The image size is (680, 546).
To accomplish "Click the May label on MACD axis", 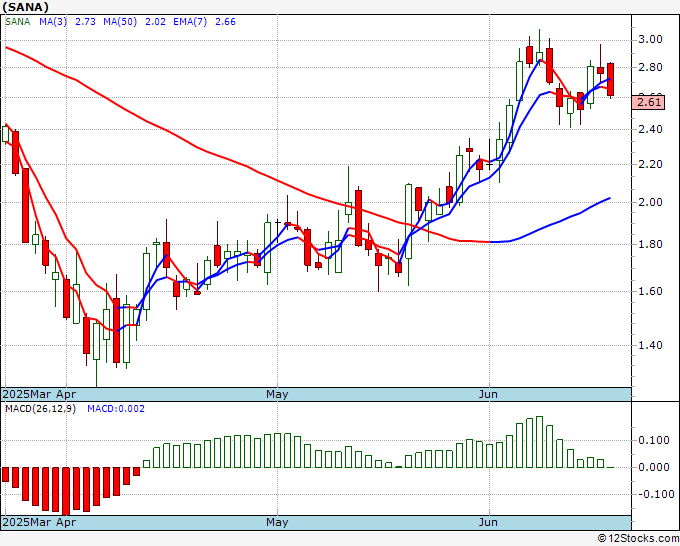I will 277,523.
